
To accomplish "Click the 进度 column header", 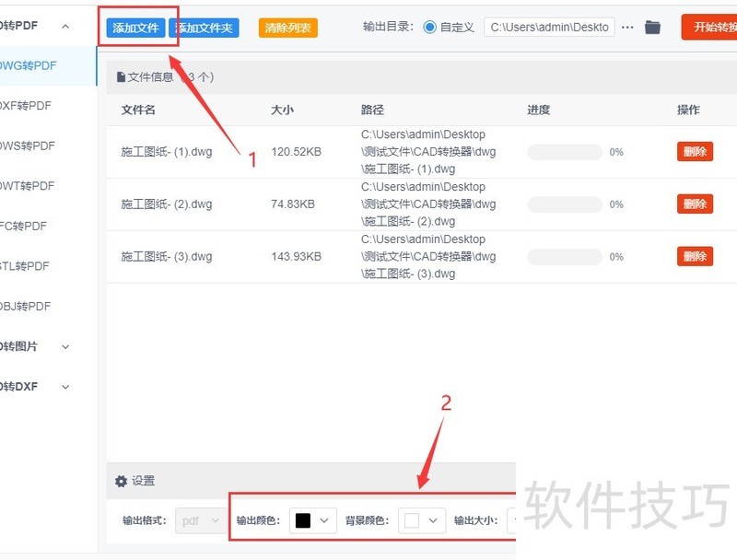I will click(x=539, y=110).
